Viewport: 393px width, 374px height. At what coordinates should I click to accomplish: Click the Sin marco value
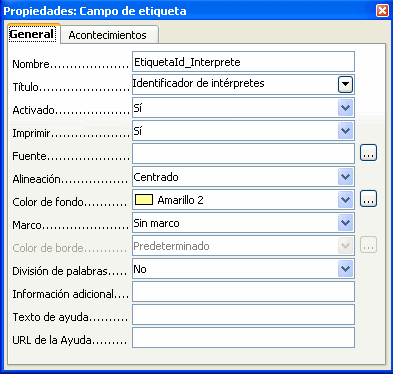point(156,223)
